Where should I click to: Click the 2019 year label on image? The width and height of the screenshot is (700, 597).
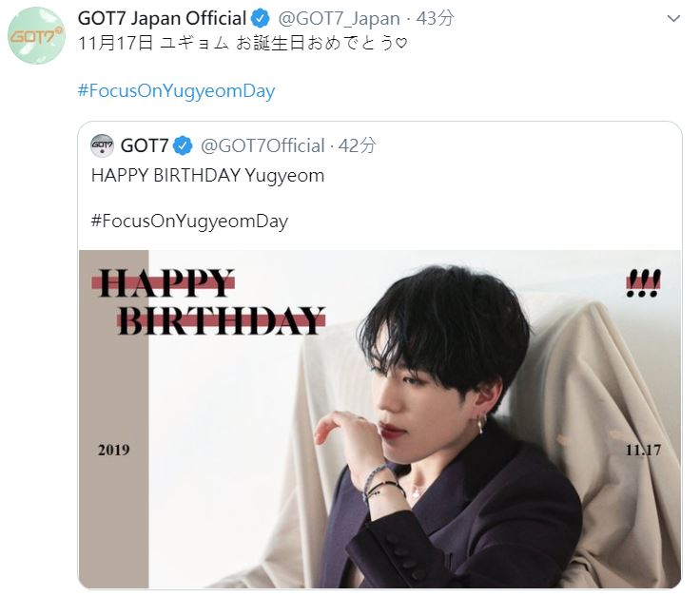pyautogui.click(x=113, y=450)
